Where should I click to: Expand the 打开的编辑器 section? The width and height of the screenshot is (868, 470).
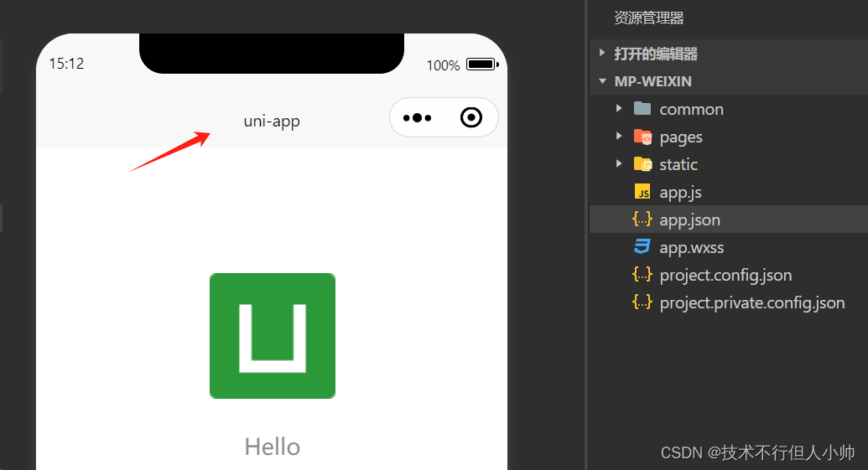pyautogui.click(x=602, y=53)
